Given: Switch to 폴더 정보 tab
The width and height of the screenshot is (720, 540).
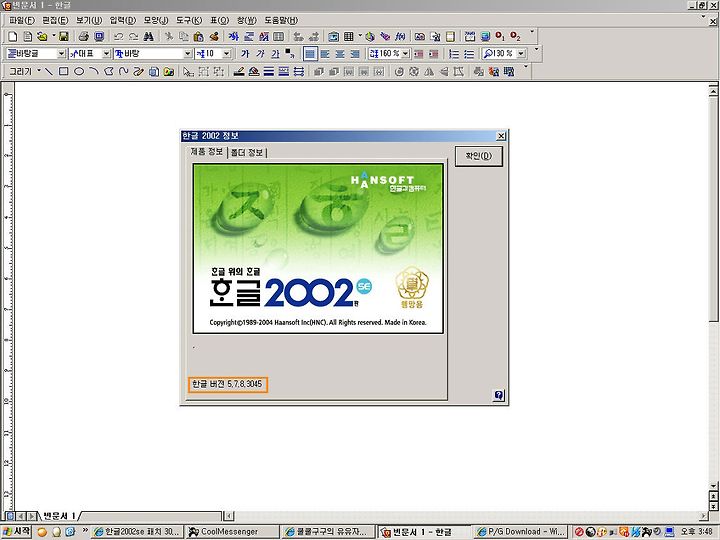Looking at the screenshot, I should pyautogui.click(x=247, y=152).
